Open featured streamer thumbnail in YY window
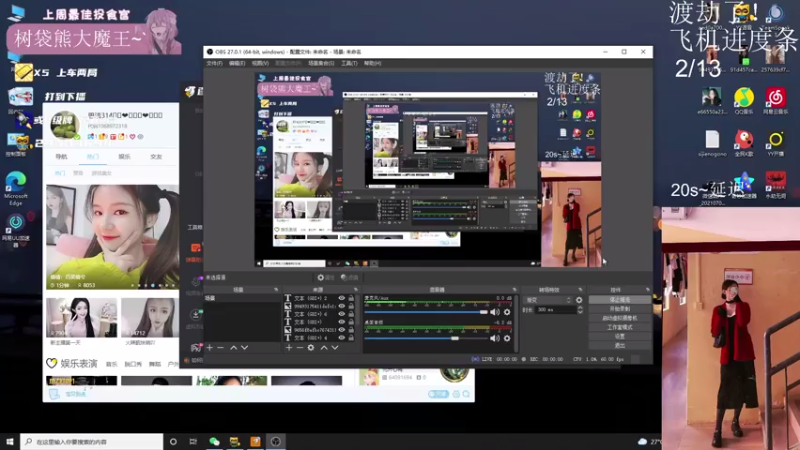The image size is (800, 450). [113, 237]
